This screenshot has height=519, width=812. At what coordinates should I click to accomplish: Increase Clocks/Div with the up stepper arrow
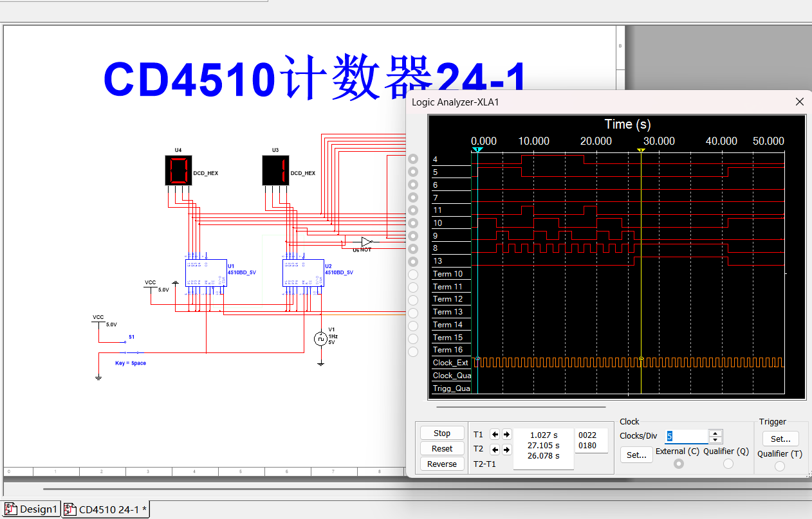[714, 432]
